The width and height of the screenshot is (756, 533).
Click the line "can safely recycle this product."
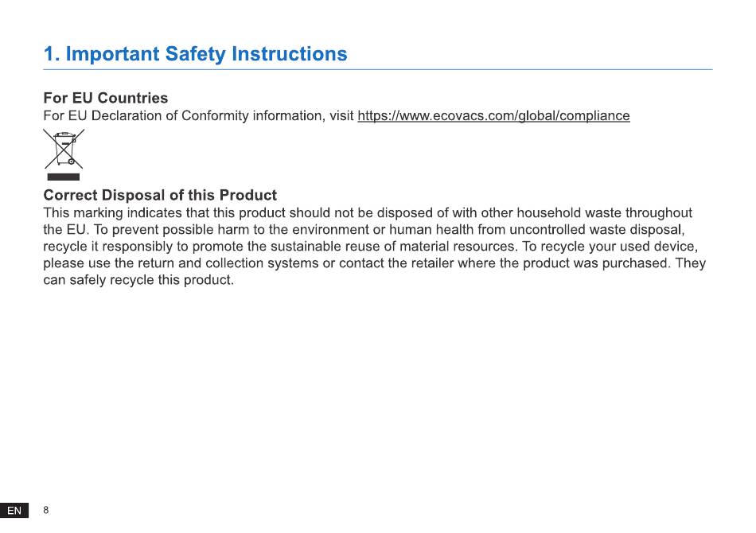138,280
